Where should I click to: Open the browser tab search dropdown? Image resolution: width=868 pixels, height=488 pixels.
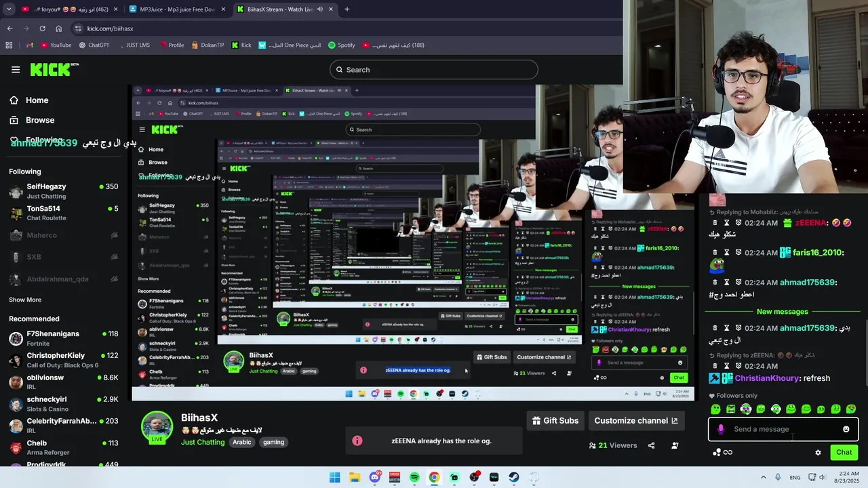(9, 9)
